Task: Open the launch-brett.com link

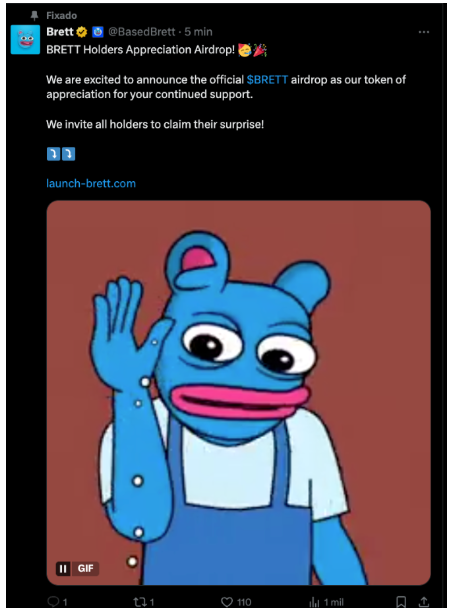Action: point(91,183)
